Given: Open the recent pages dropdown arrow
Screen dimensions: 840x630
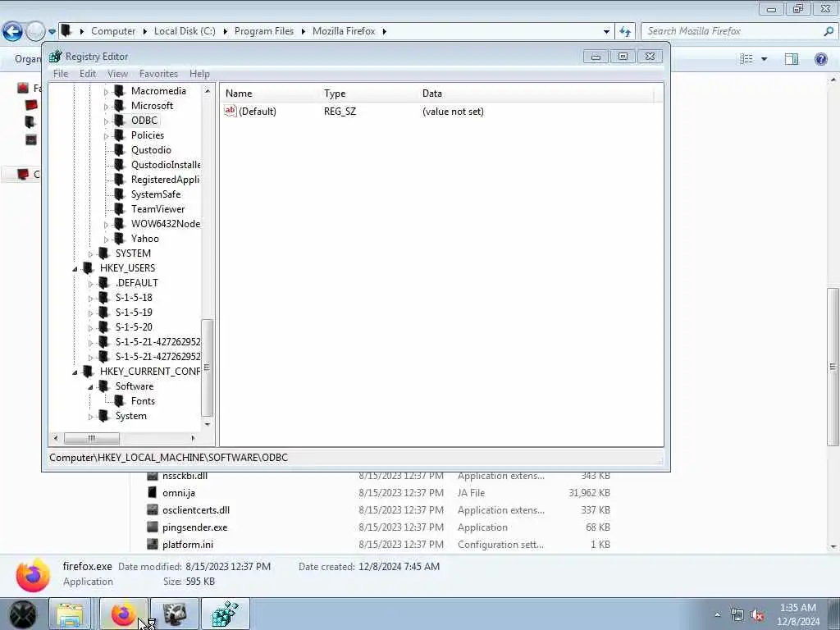Looking at the screenshot, I should [x=52, y=32].
